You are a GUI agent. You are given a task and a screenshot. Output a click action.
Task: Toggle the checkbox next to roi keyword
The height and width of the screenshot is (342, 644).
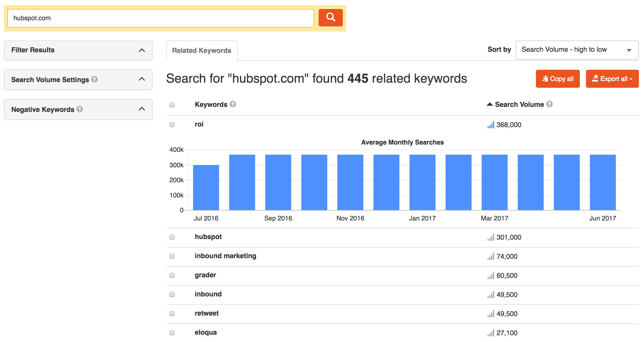pos(173,124)
